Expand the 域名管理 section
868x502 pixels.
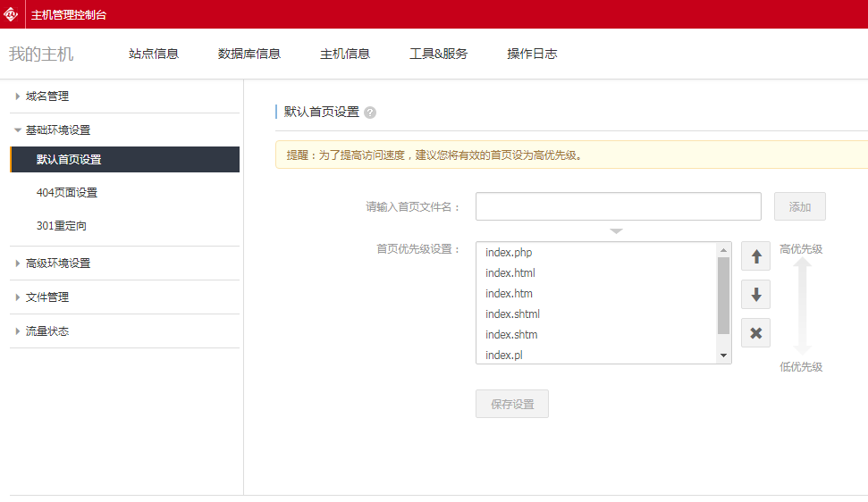pyautogui.click(x=47, y=96)
